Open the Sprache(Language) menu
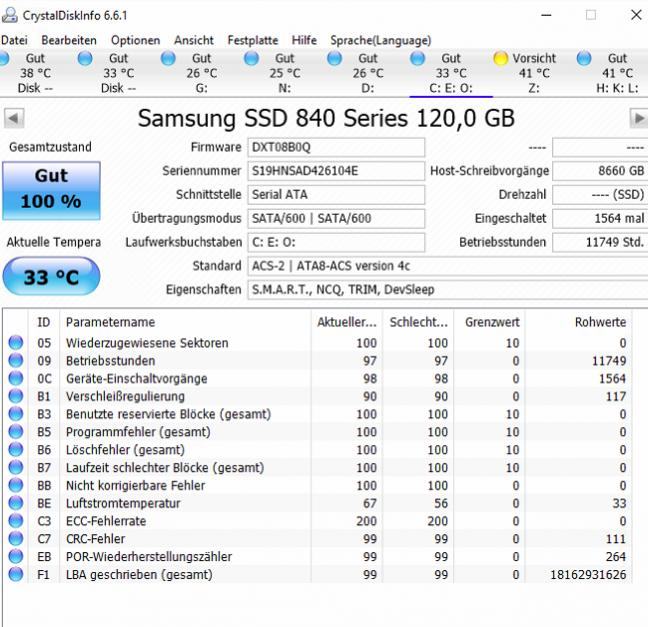This screenshot has height=627, width=648. pos(381,40)
